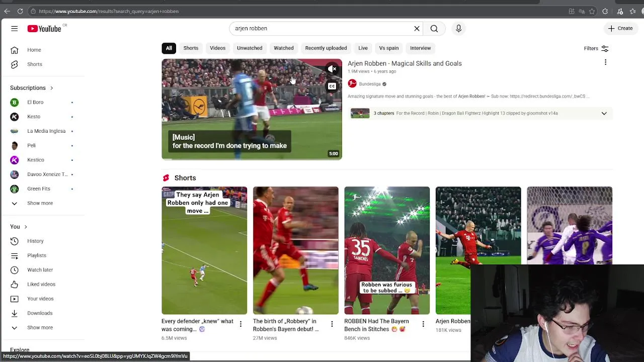Open menu for 'Every defender knew' short
The height and width of the screenshot is (362, 644).
tap(240, 324)
